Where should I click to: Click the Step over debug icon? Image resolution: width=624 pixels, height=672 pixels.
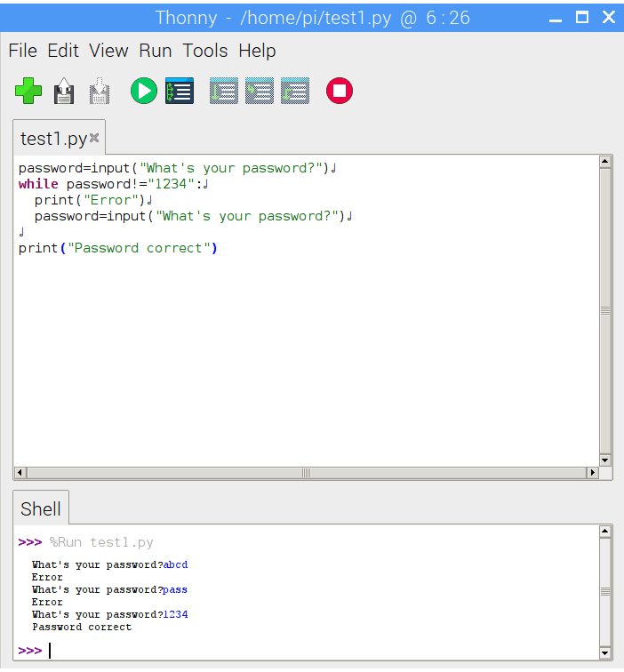[x=224, y=91]
